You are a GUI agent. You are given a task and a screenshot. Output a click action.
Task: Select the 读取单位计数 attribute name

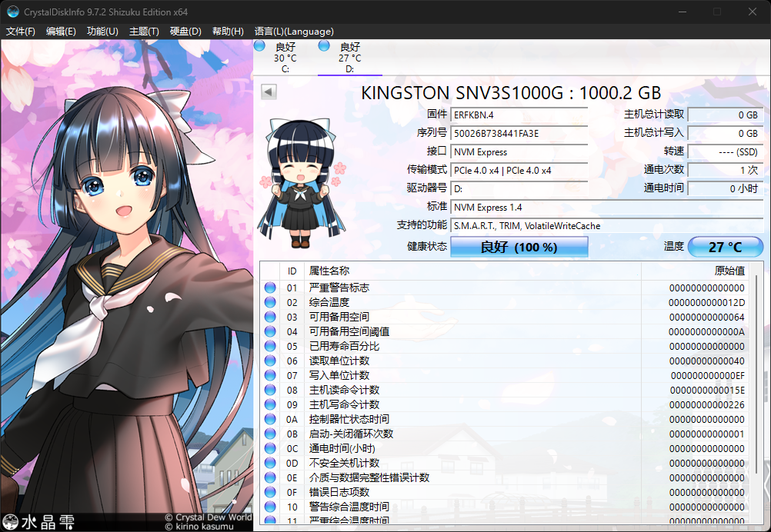point(339,361)
